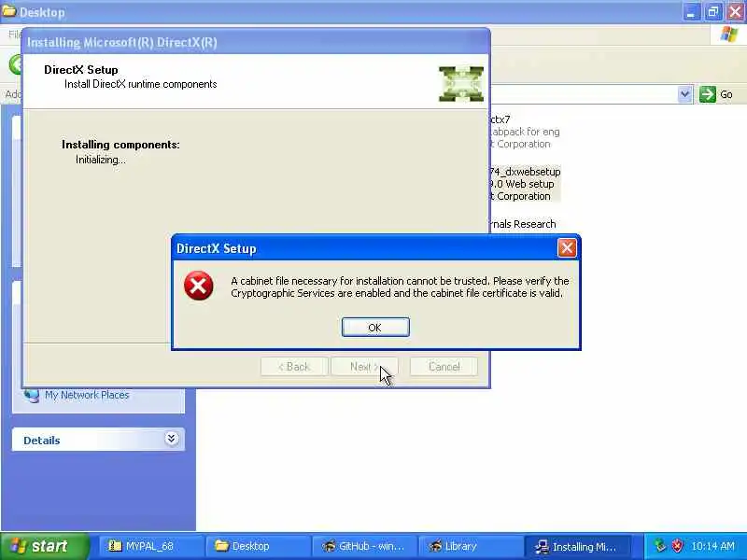The height and width of the screenshot is (560, 747).
Task: Click the My Network Places icon
Action: (x=32, y=395)
